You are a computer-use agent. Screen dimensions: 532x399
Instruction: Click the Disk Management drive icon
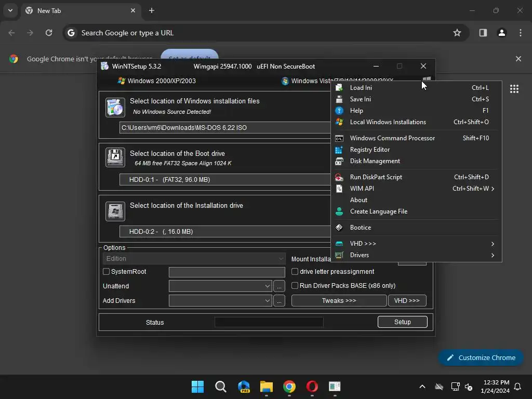coord(339,161)
